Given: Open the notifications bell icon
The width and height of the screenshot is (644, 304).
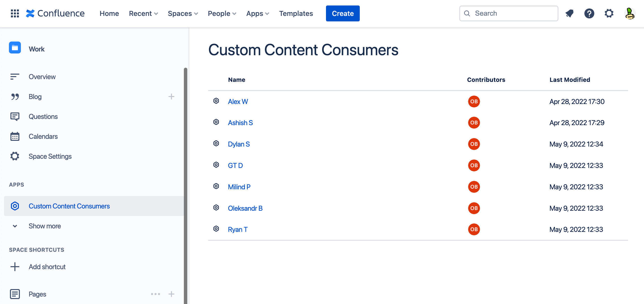Looking at the screenshot, I should (569, 13).
